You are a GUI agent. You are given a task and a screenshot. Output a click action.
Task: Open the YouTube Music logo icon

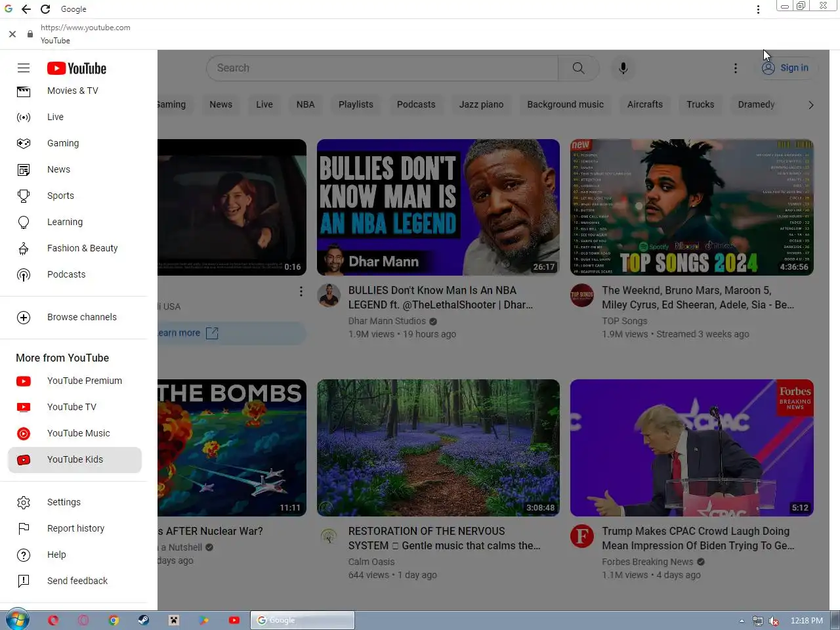[24, 434]
